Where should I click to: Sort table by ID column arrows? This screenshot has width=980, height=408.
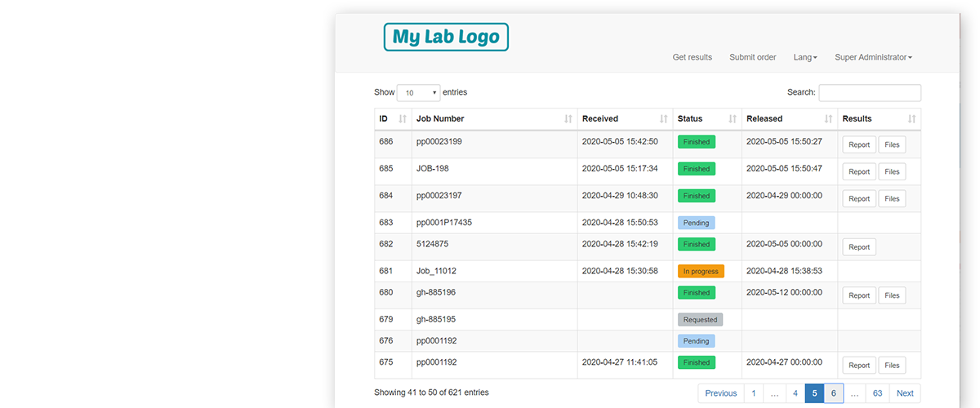coord(403,119)
